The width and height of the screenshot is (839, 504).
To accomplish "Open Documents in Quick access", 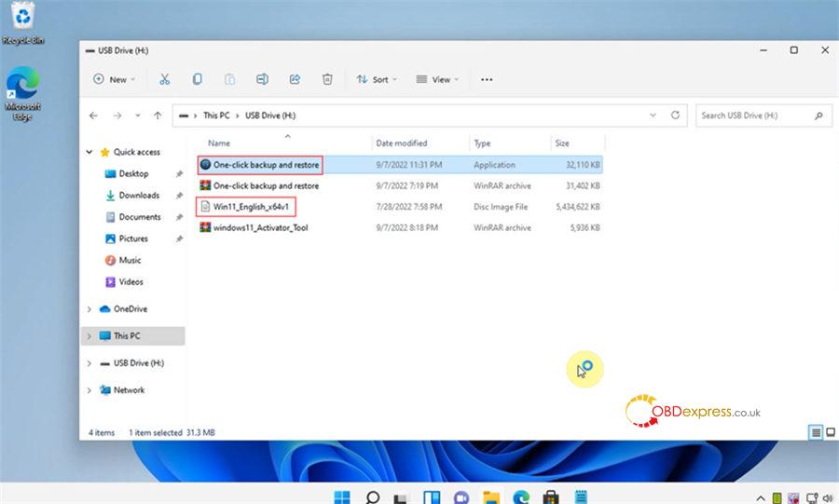I will (140, 217).
